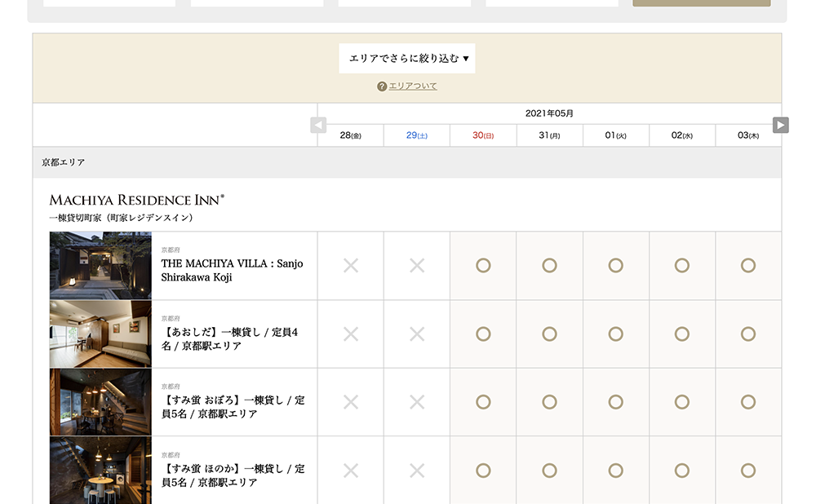Click the THE MACHIYA VILLA entrance photo thumbnail
The image size is (816, 504).
(100, 266)
